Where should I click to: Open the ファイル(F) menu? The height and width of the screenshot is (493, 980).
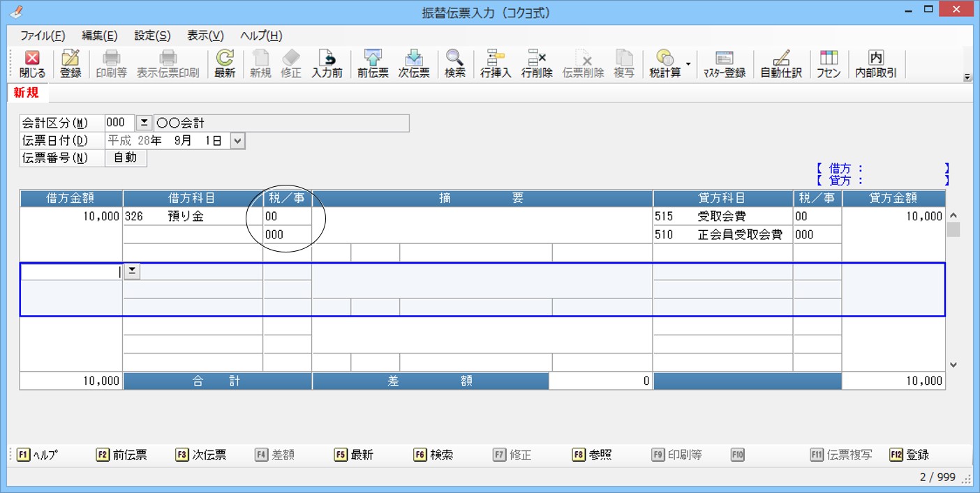(43, 36)
